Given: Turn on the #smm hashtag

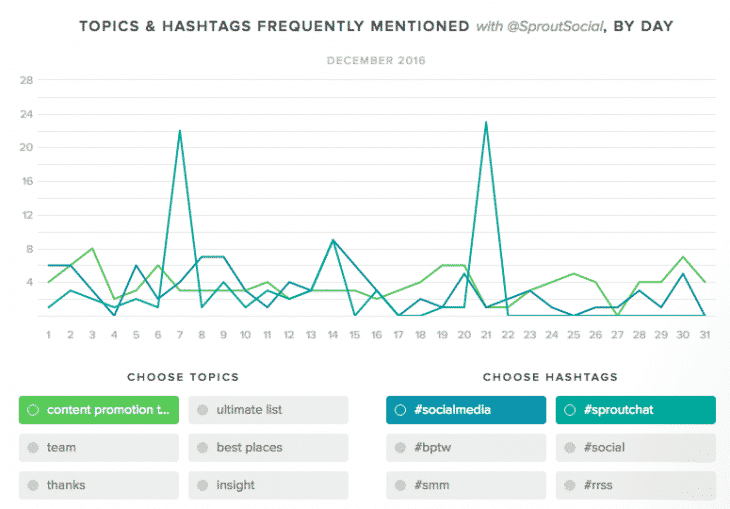Looking at the screenshot, I should point(466,485).
